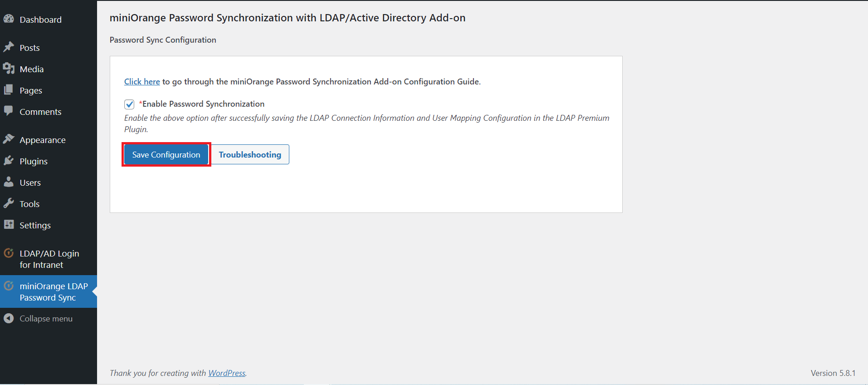868x385 pixels.
Task: Open the Troubleshooting button
Action: coord(250,155)
